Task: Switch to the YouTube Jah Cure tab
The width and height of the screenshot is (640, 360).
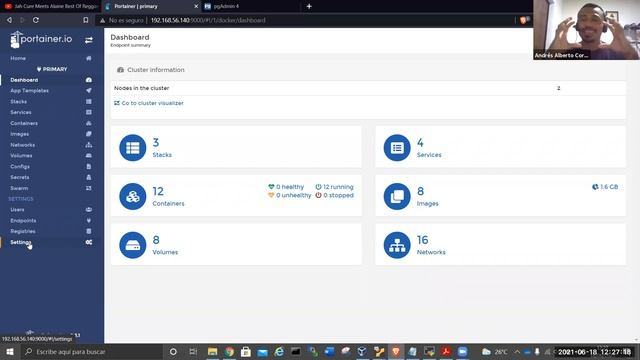Action: (x=51, y=7)
